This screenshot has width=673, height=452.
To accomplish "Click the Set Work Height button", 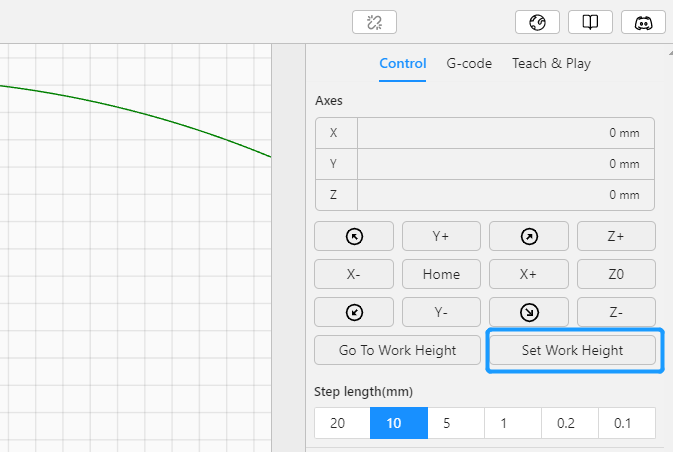I will (x=573, y=350).
